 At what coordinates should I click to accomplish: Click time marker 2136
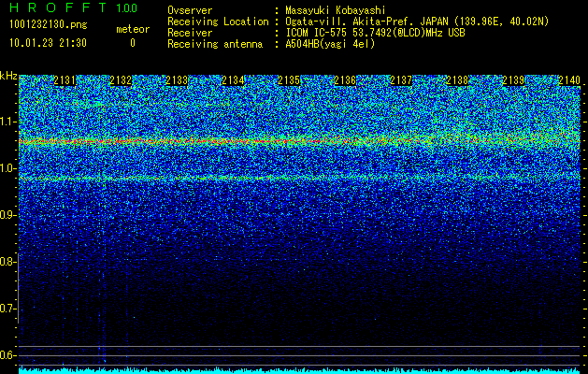point(345,80)
